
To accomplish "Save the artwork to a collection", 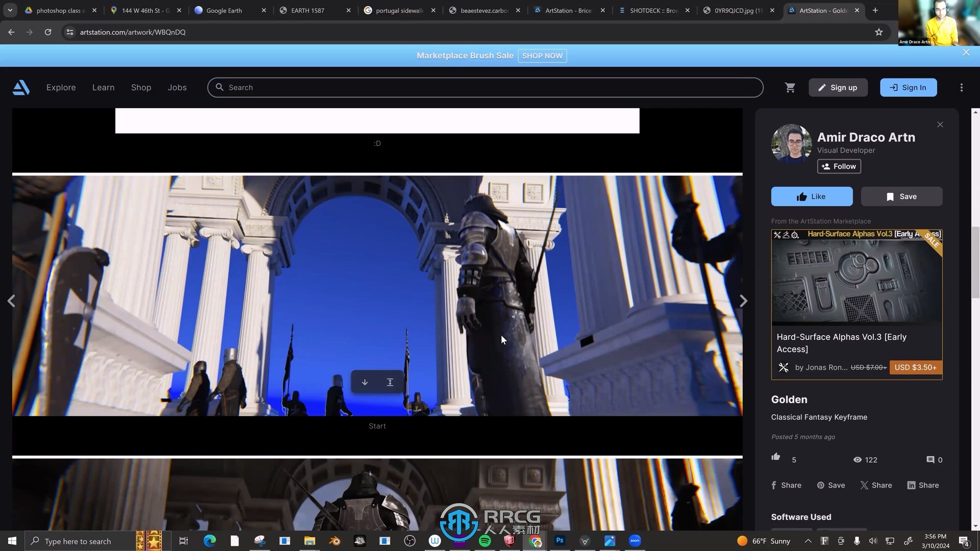I will [901, 196].
